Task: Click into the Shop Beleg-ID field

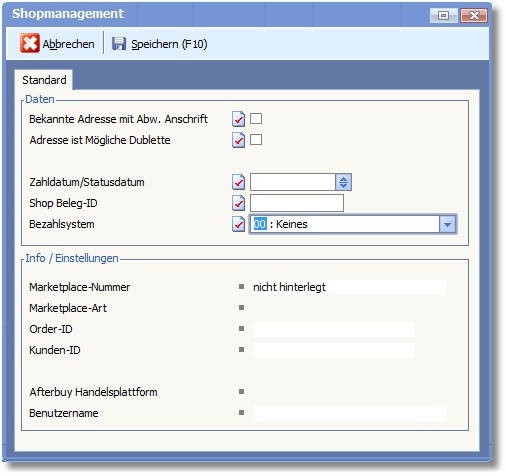Action: (x=297, y=203)
